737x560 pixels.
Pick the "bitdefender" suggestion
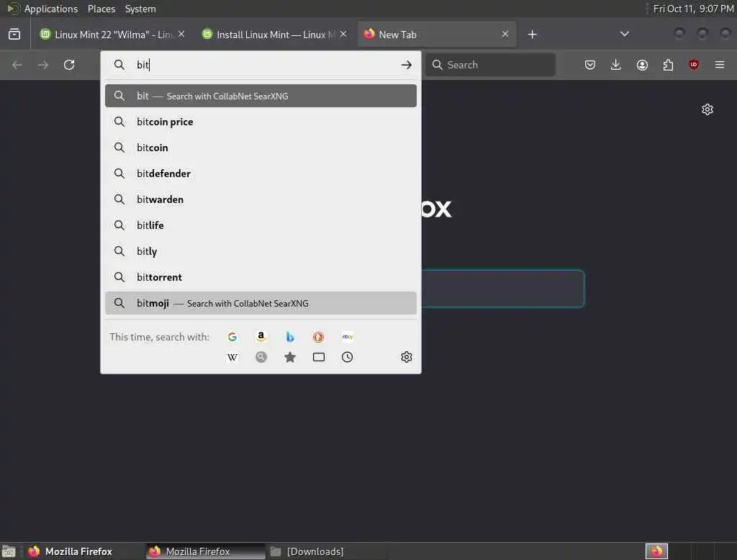click(x=261, y=173)
